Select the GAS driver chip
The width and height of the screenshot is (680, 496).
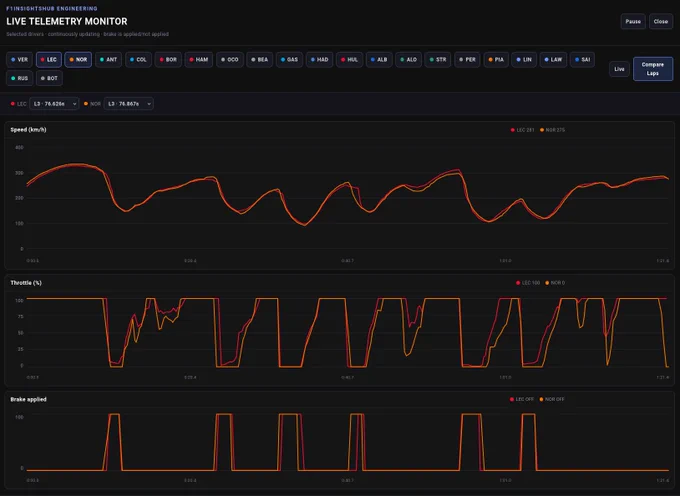289,60
